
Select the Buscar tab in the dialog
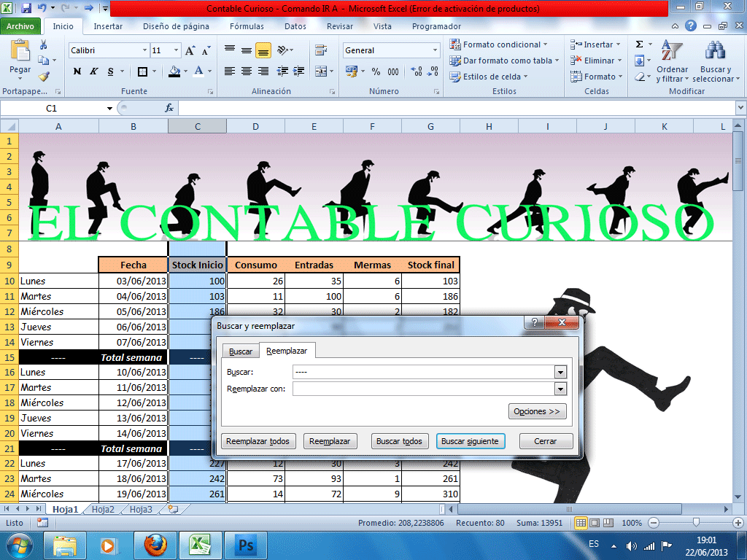[x=241, y=351]
